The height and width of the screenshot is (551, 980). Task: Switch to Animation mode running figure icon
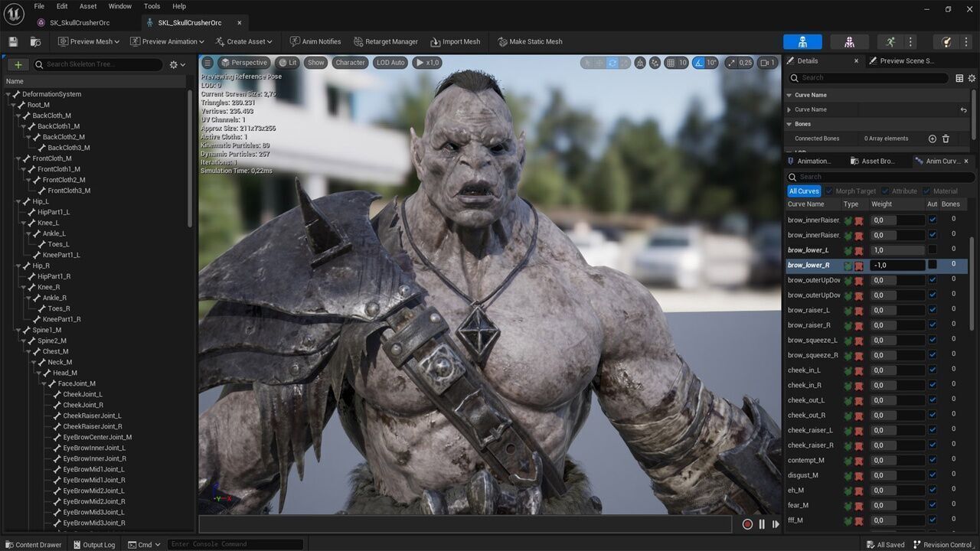(x=890, y=41)
